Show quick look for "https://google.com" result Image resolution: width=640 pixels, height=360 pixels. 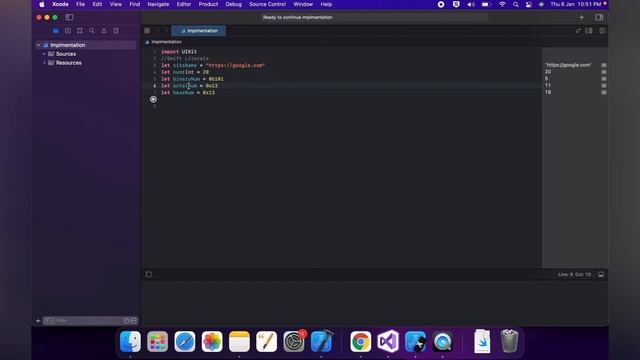(x=604, y=65)
